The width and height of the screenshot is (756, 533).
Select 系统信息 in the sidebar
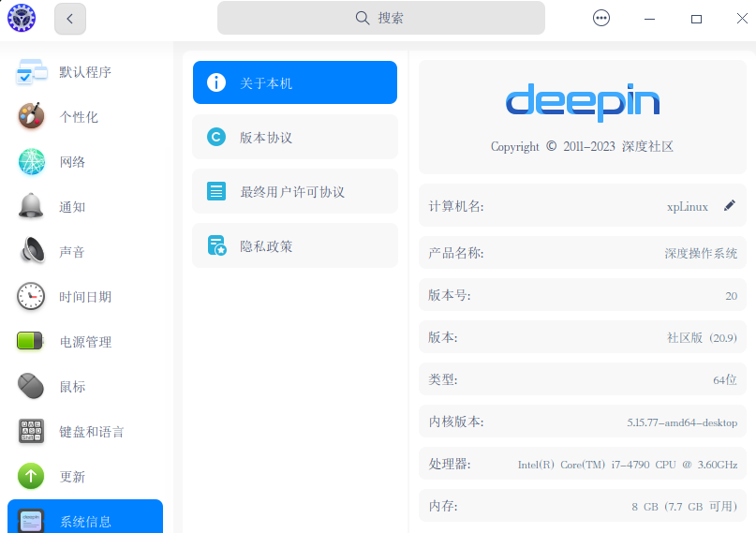pyautogui.click(x=85, y=517)
